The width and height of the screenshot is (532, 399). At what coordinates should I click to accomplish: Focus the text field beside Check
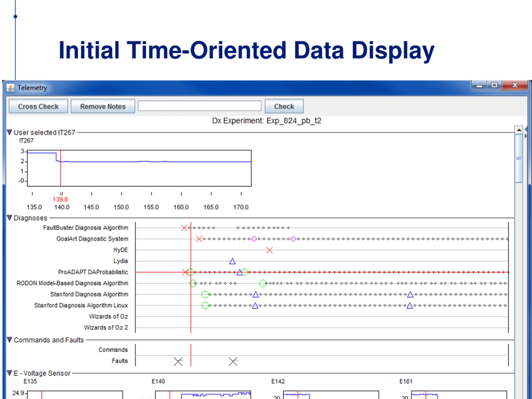click(x=200, y=106)
